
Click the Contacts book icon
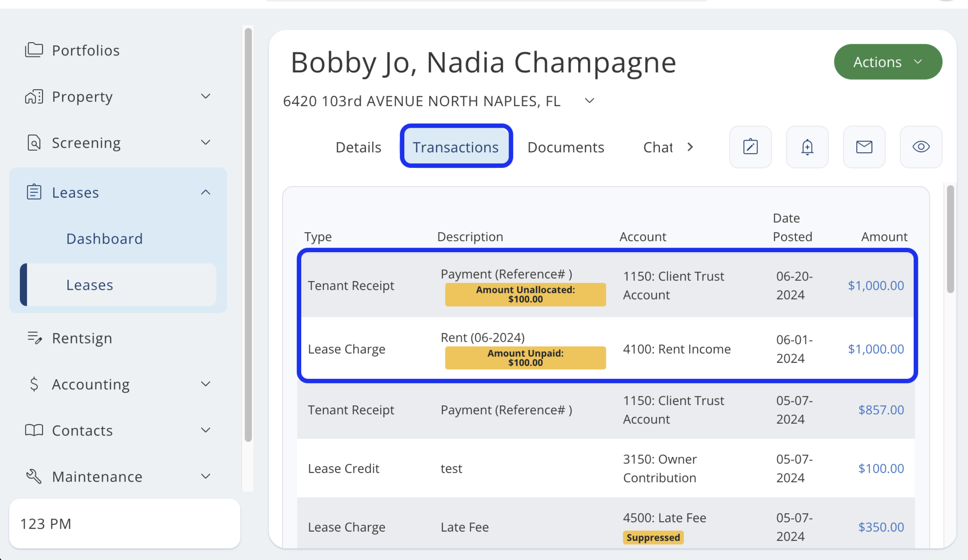[34, 430]
